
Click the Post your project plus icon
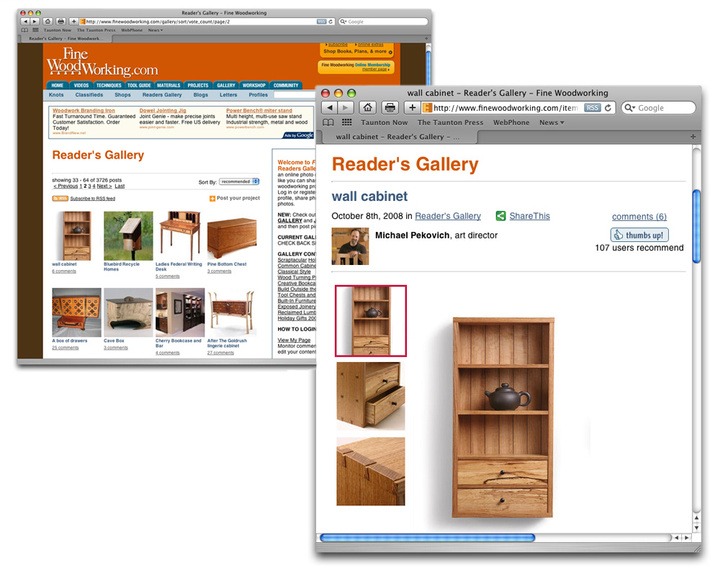[212, 199]
